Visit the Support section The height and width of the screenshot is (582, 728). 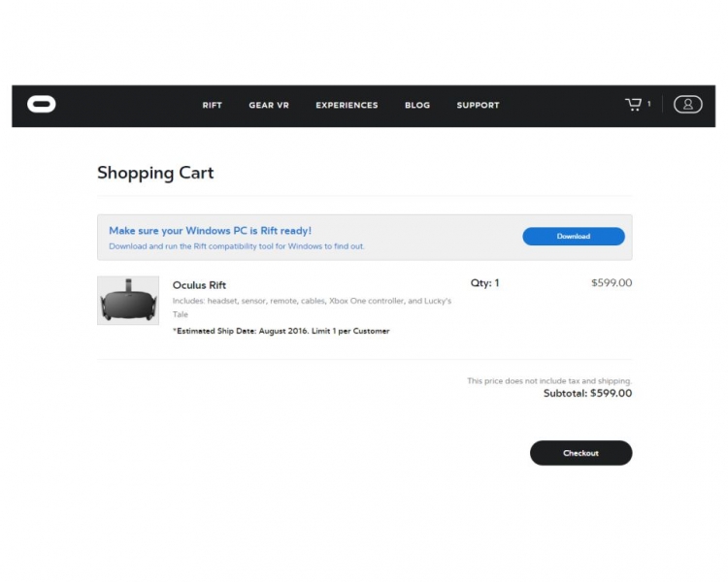coord(478,106)
